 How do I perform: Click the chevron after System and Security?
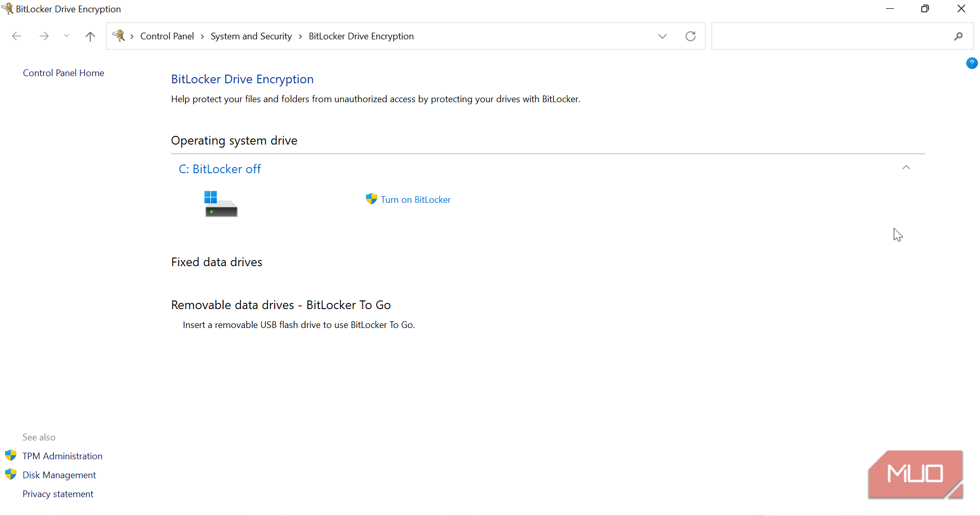[x=301, y=36]
